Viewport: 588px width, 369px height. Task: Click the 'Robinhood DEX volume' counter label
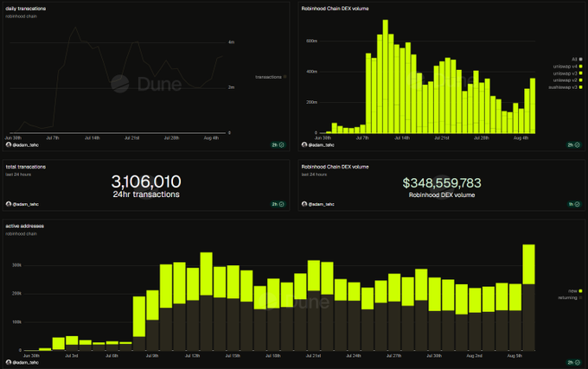click(x=442, y=194)
